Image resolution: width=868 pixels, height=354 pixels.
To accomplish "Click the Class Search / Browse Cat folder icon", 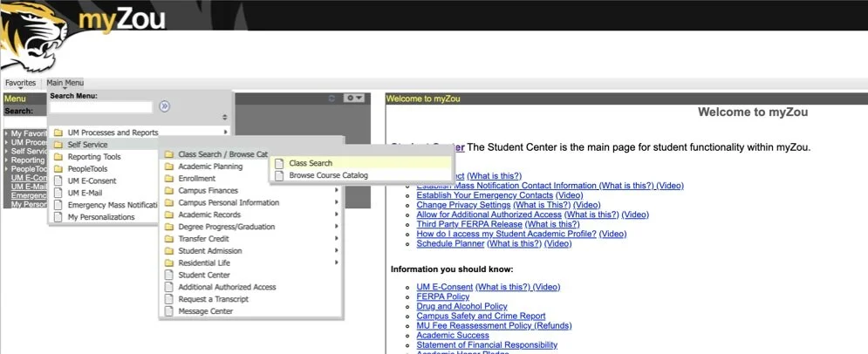I will coord(169,154).
